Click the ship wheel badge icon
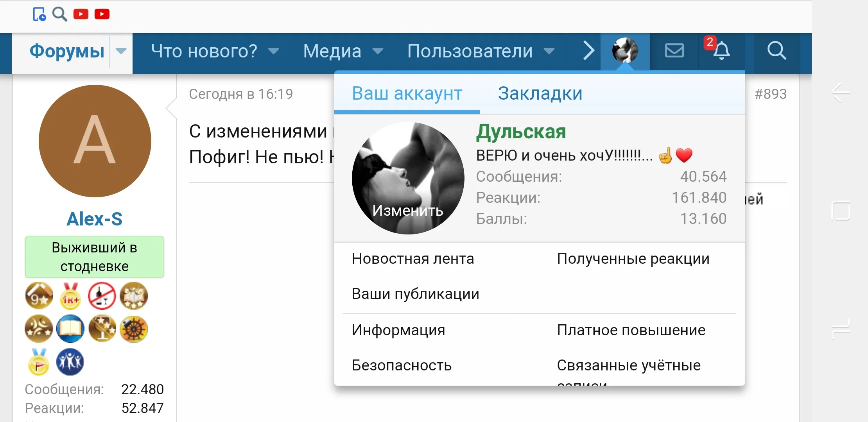The image size is (868, 422). 133,329
